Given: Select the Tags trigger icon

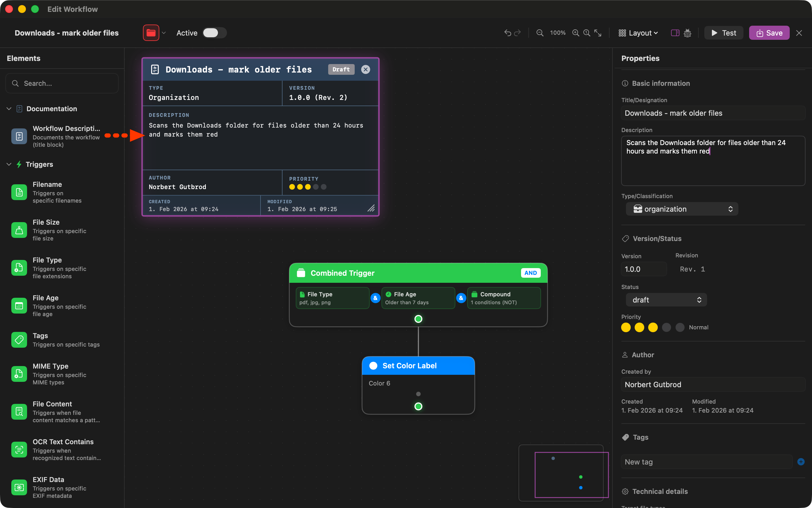Looking at the screenshot, I should click(19, 340).
